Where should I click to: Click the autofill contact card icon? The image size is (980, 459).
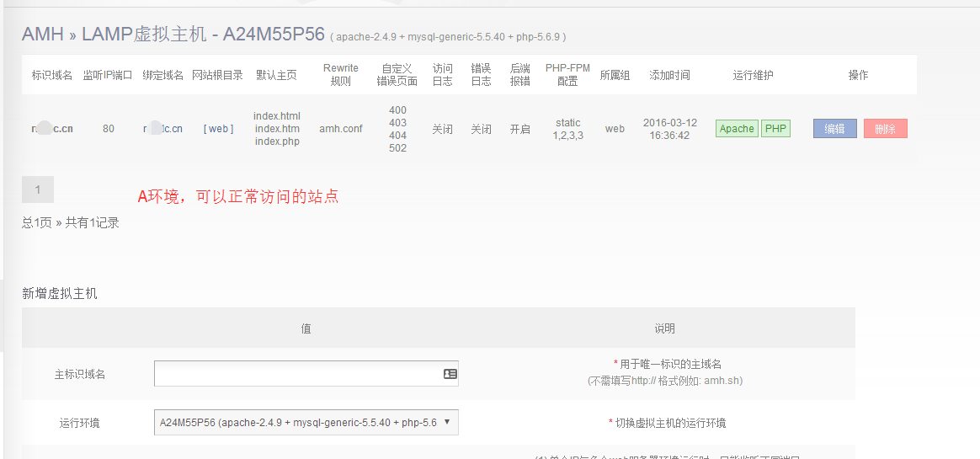(x=450, y=374)
